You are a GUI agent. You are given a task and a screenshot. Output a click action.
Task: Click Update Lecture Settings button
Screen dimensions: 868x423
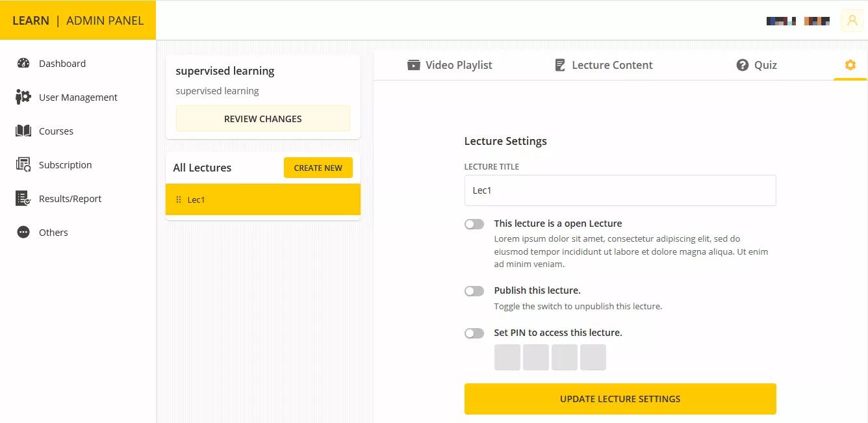point(620,399)
